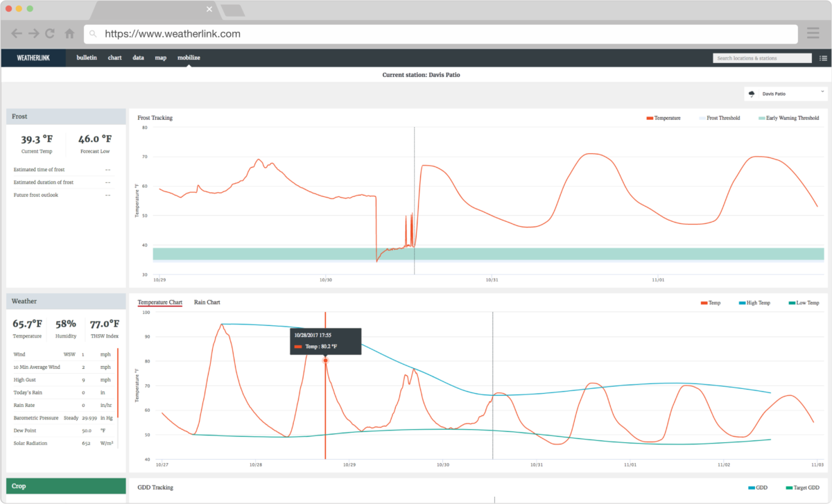Hide the High Temp line via its legend
The image size is (832, 504).
point(754,302)
